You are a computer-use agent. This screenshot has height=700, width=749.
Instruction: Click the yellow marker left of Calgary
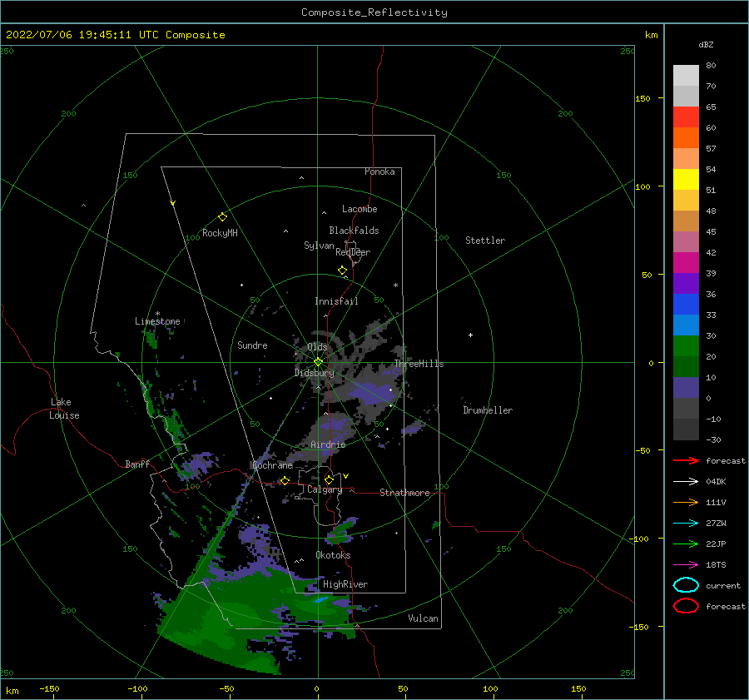coord(285,481)
